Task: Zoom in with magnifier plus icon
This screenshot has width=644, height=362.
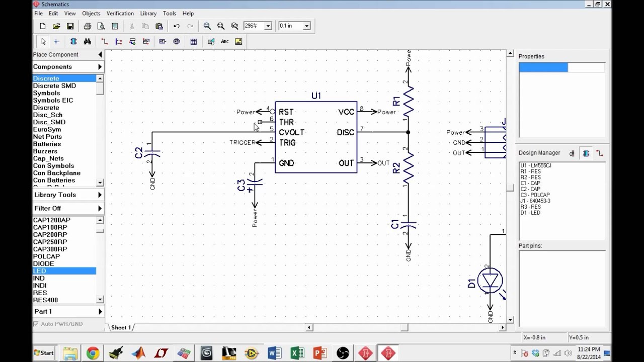Action: [x=207, y=26]
